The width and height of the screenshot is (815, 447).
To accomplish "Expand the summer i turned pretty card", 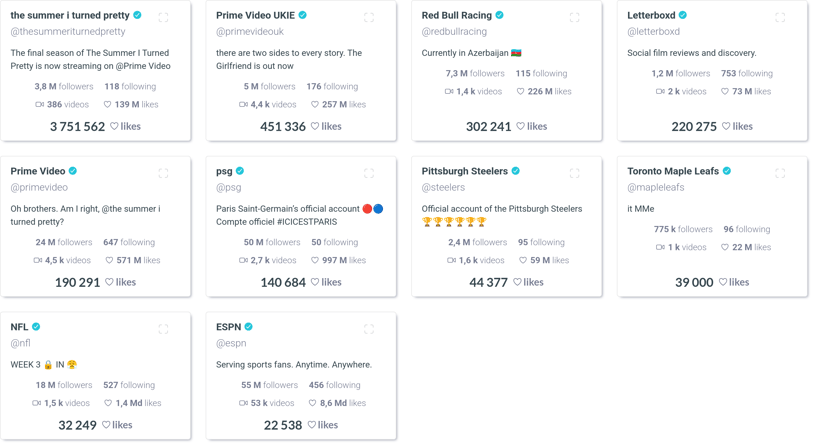I will [163, 18].
